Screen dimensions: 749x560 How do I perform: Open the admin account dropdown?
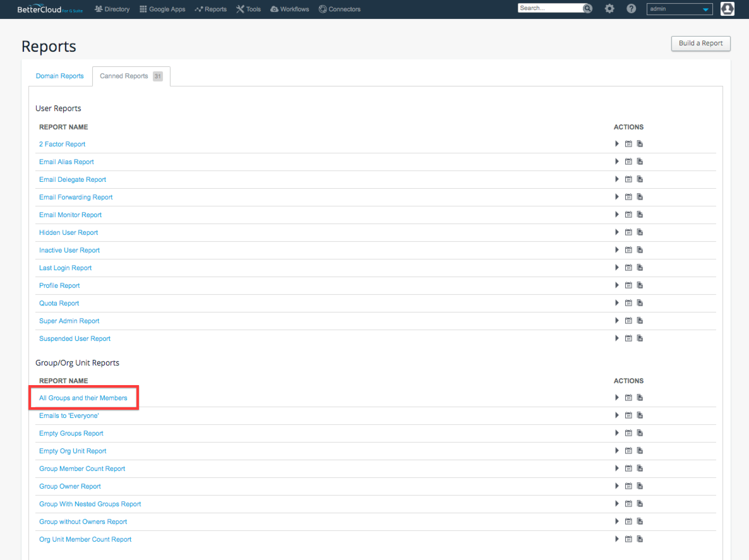(679, 8)
